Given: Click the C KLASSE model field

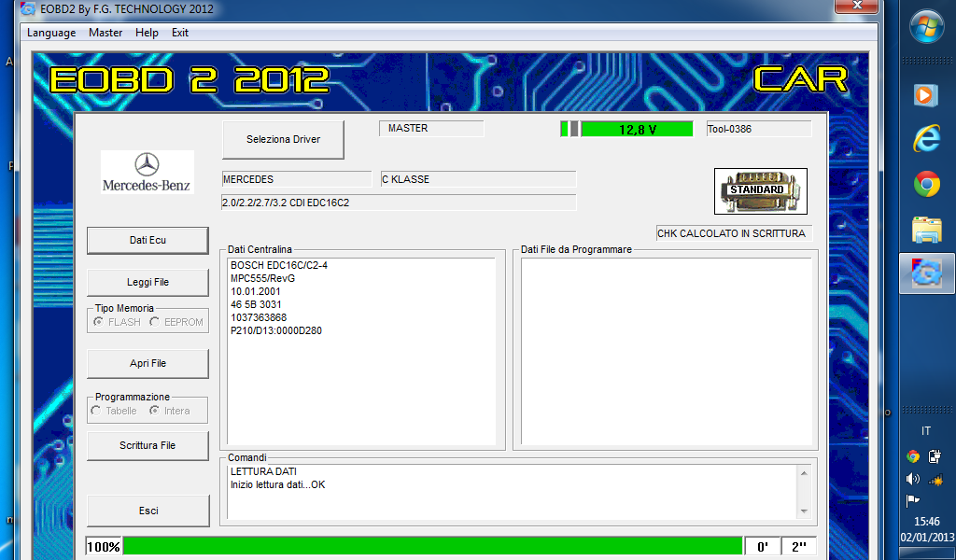Looking at the screenshot, I should point(478,179).
